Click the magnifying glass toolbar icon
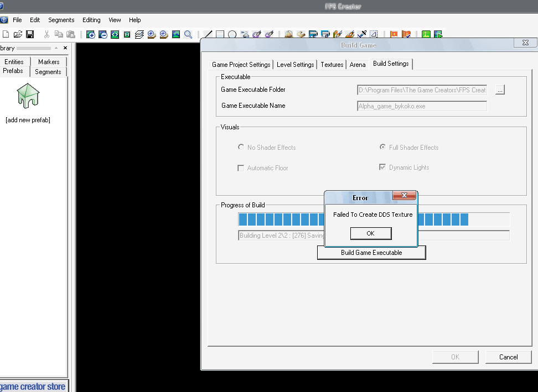The width and height of the screenshot is (538, 392). click(x=188, y=34)
